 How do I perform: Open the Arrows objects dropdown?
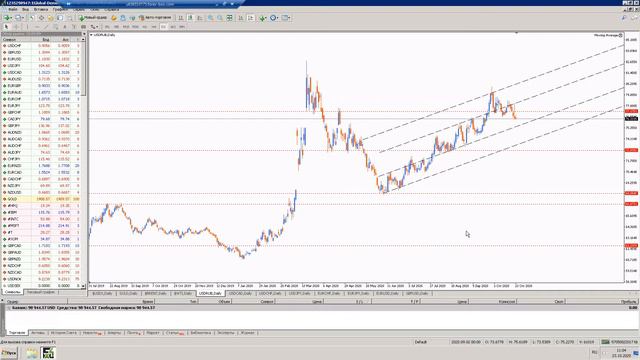coord(94,27)
